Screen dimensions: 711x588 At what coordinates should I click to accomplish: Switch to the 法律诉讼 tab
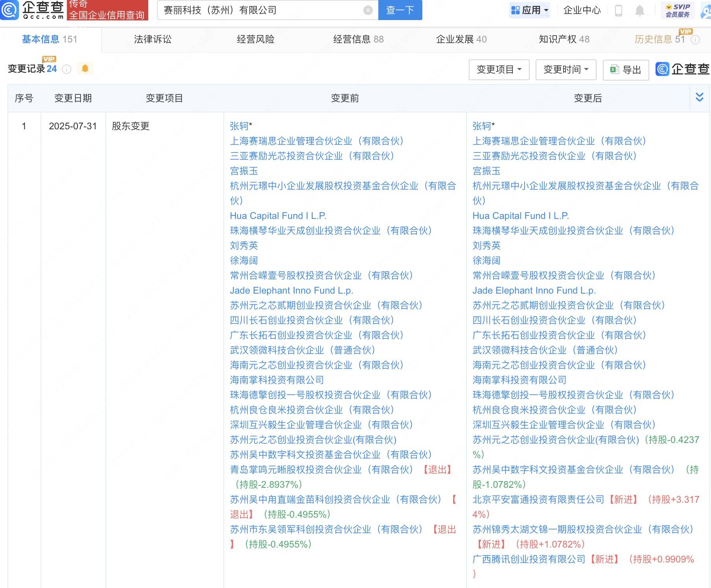(153, 39)
